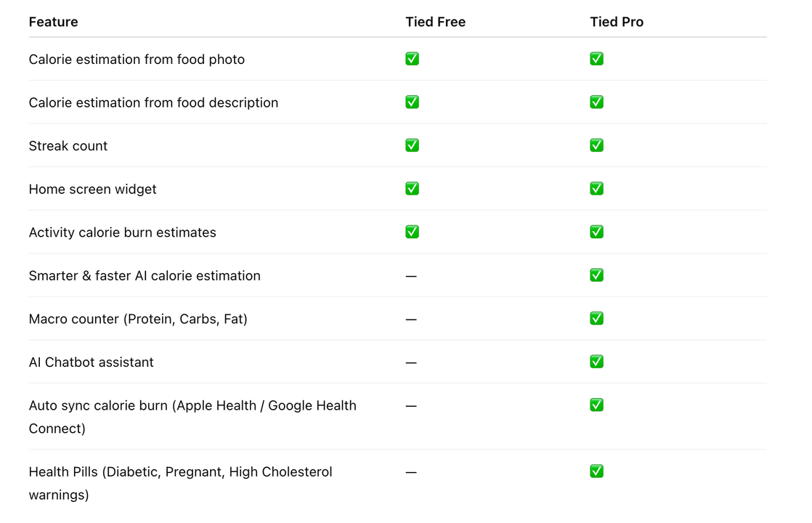Click Tied Pro checkmark for Macro counter

596,318
